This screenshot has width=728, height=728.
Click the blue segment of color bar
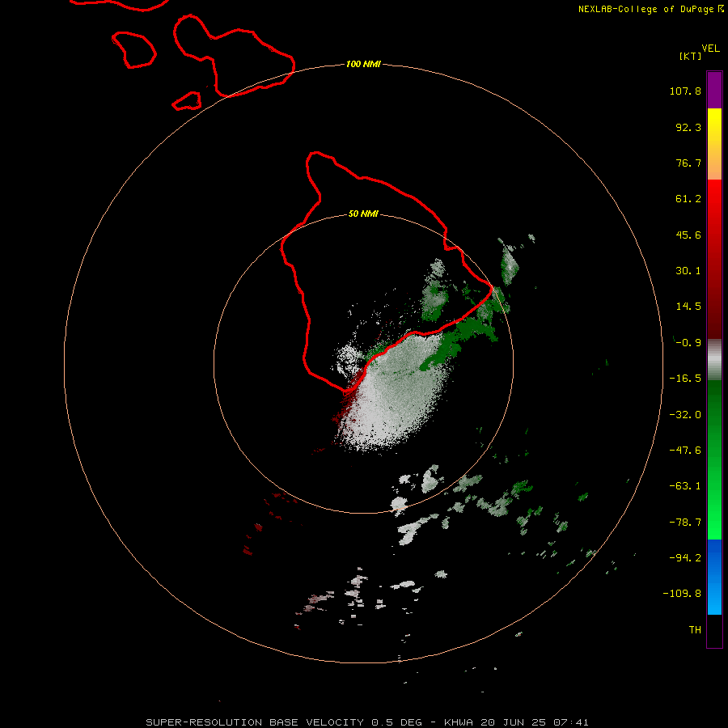pyautogui.click(x=714, y=577)
